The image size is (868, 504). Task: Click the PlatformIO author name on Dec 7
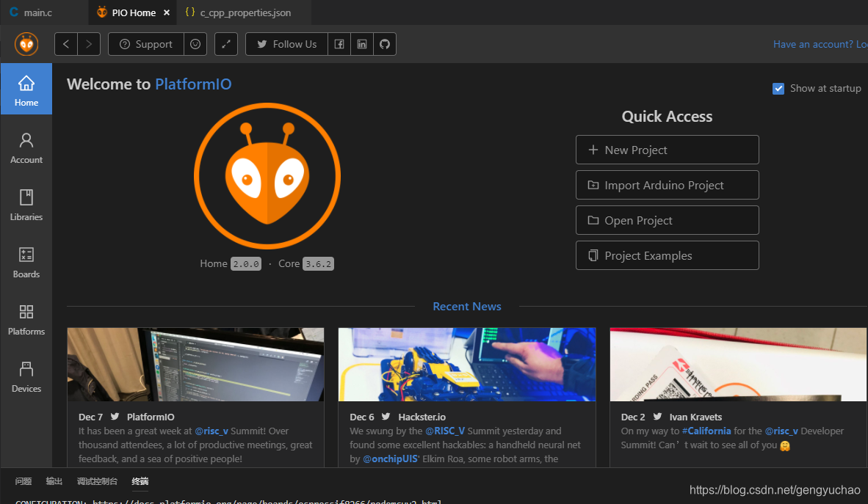coord(151,417)
